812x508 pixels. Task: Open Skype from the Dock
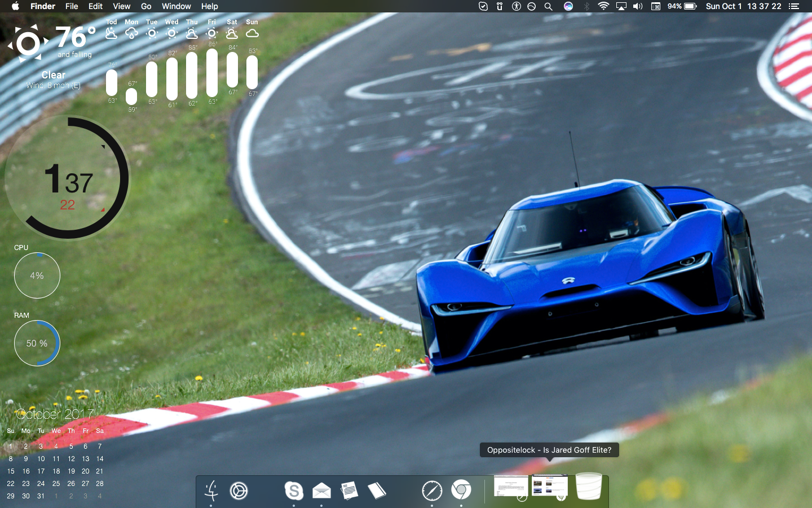pyautogui.click(x=294, y=491)
